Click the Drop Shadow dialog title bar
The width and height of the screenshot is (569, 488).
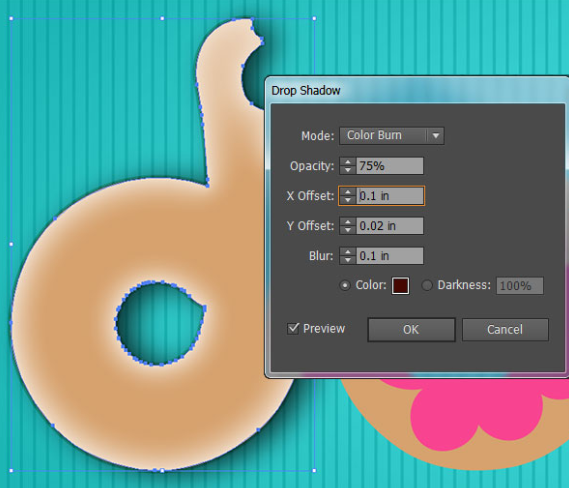click(417, 90)
